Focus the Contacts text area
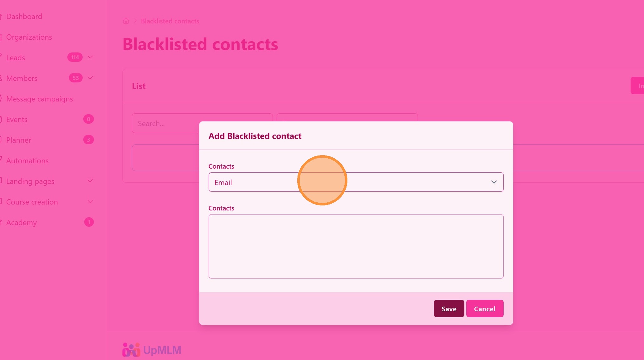The image size is (644, 360). pos(356,246)
